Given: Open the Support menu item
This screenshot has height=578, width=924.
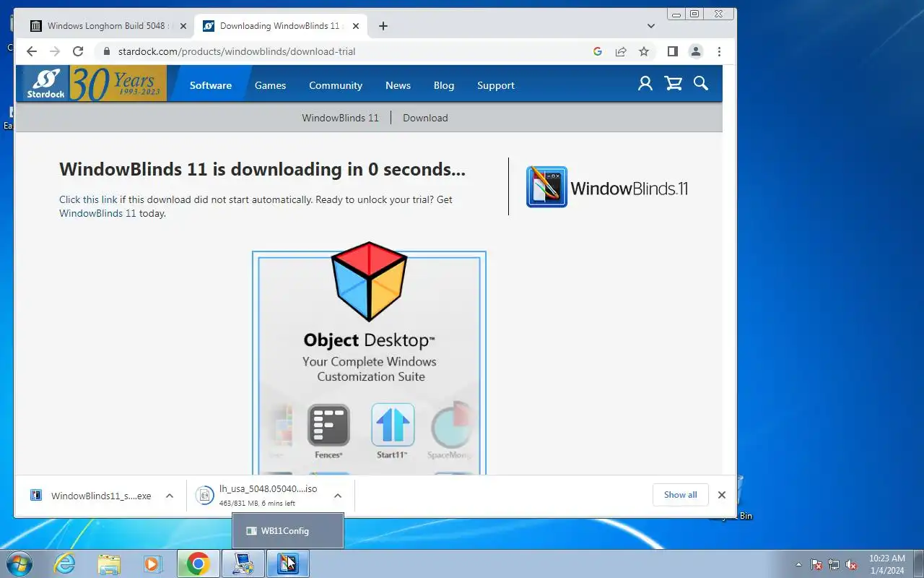Looking at the screenshot, I should (496, 85).
